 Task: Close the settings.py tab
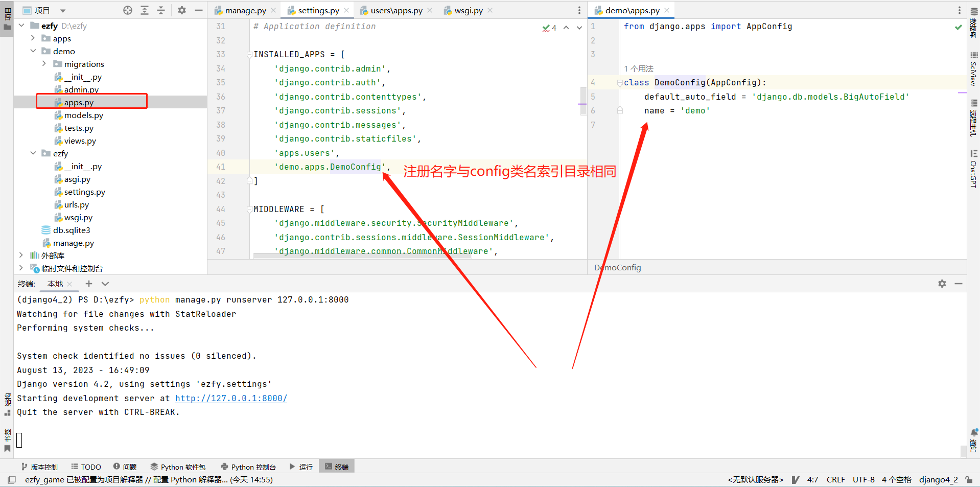(x=346, y=10)
